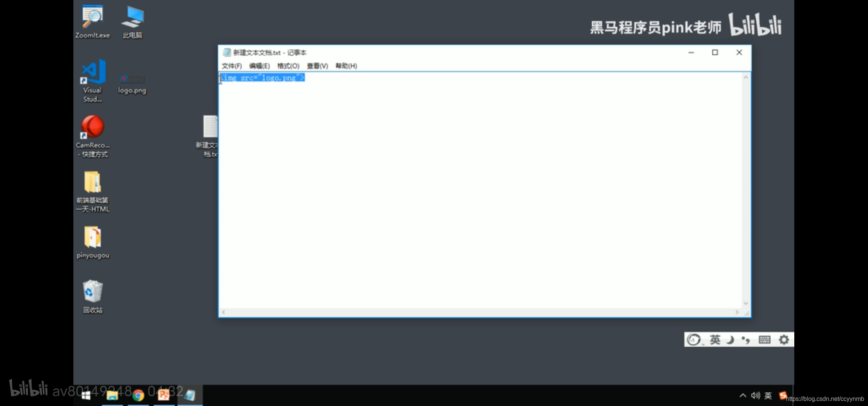
Task: Click the Sogou input method logo
Action: pos(694,340)
